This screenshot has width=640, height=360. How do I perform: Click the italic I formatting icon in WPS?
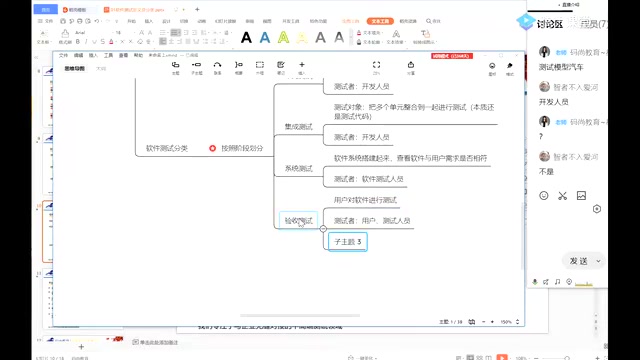(x=86, y=42)
